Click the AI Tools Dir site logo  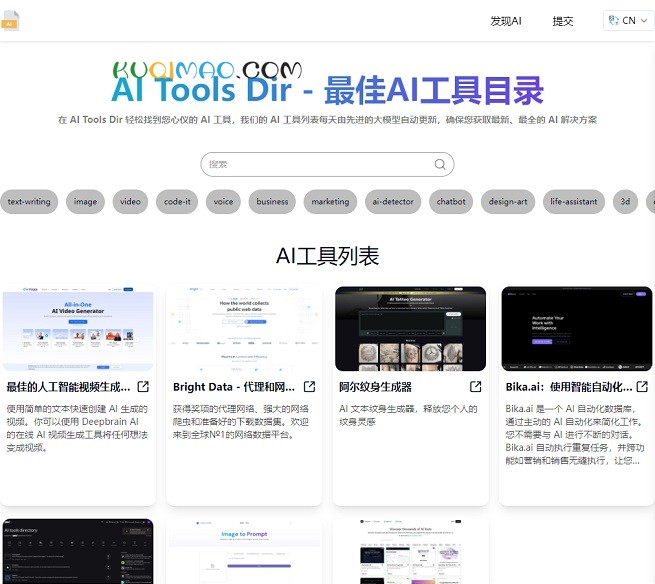(10, 20)
